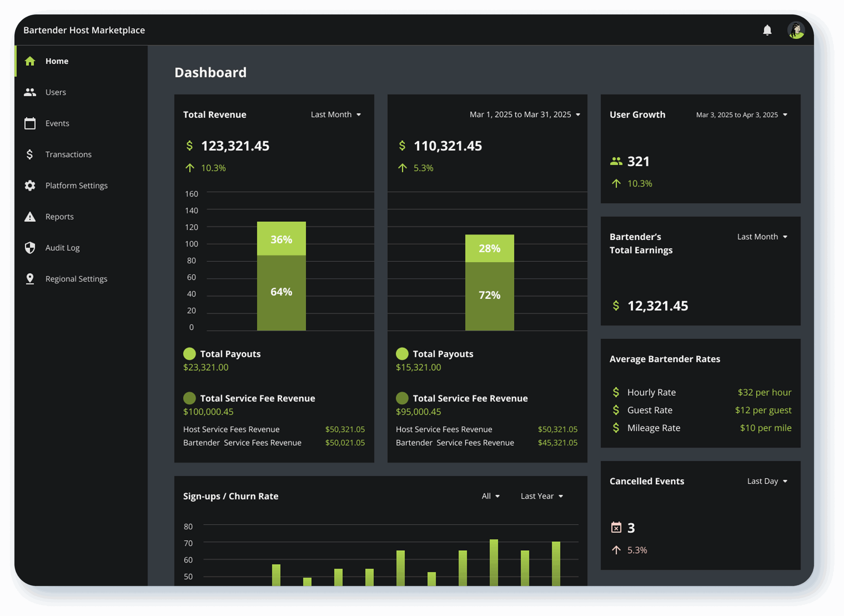Screen dimensions: 844x616
Task: Click the Events calendar icon
Action: pos(30,123)
